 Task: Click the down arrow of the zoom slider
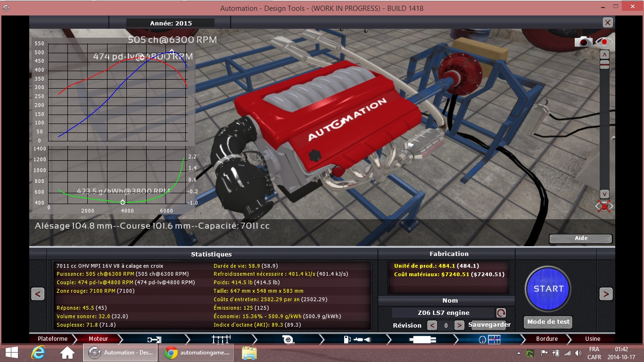pos(604,194)
